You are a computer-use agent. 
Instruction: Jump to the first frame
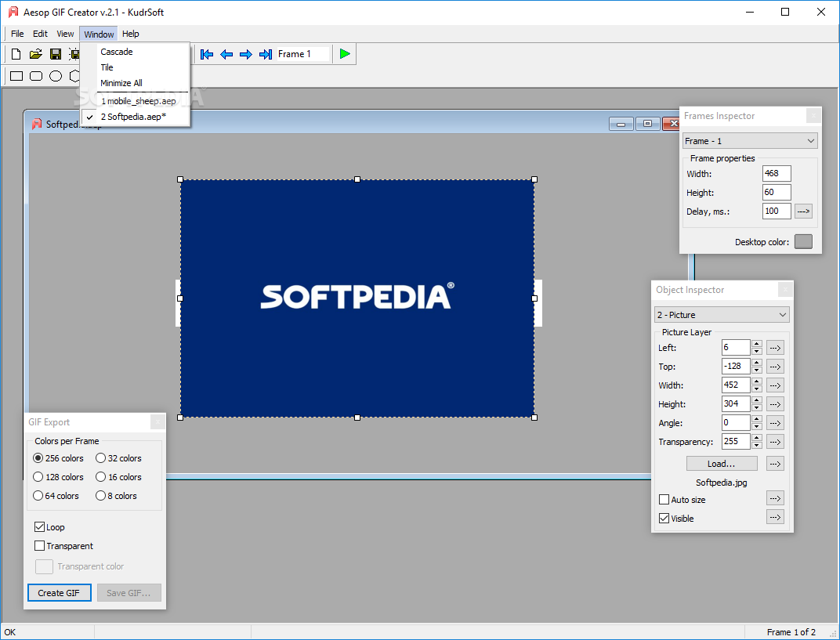coord(207,54)
